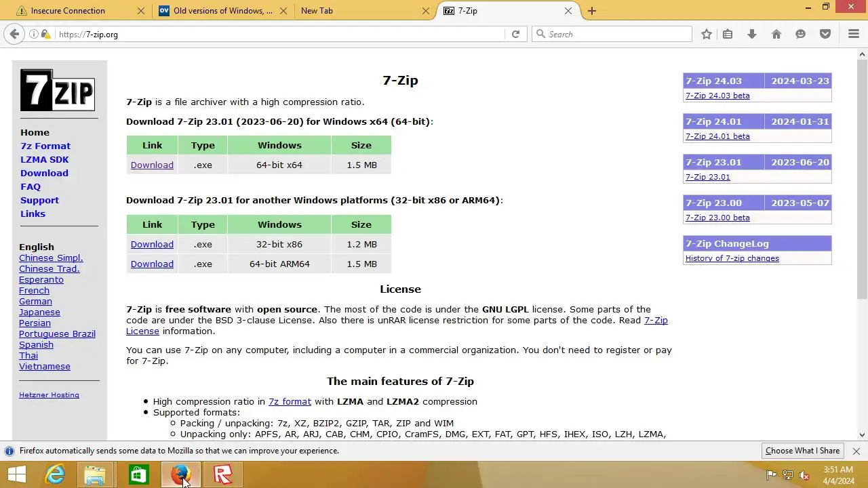Click the muted volume tray icon
Screen dimensions: 868x488
pos(805,475)
